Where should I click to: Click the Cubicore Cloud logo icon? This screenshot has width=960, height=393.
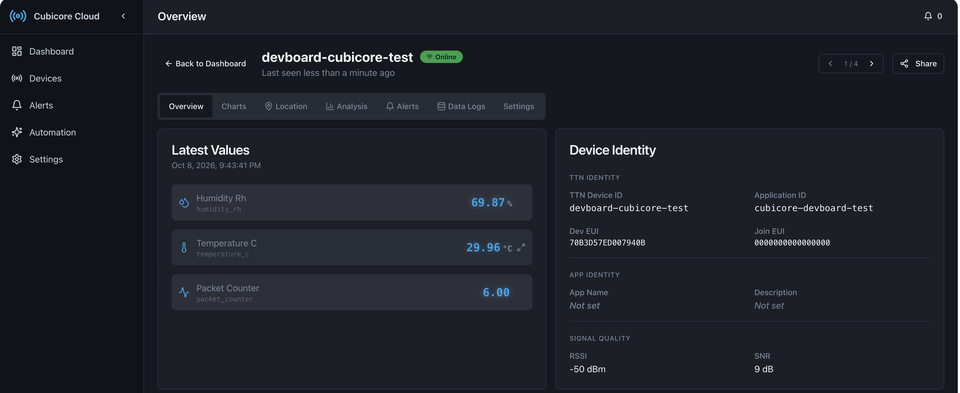point(18,16)
